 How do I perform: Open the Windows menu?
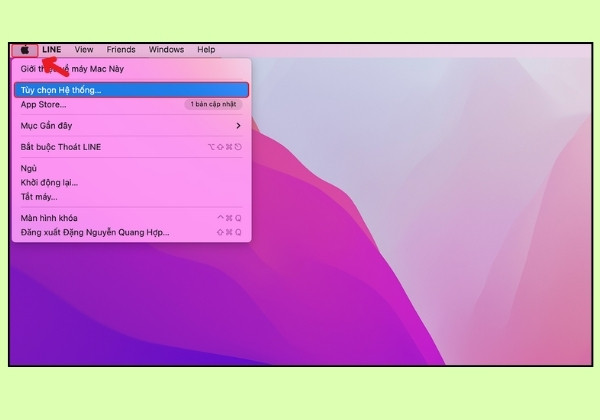pos(166,50)
